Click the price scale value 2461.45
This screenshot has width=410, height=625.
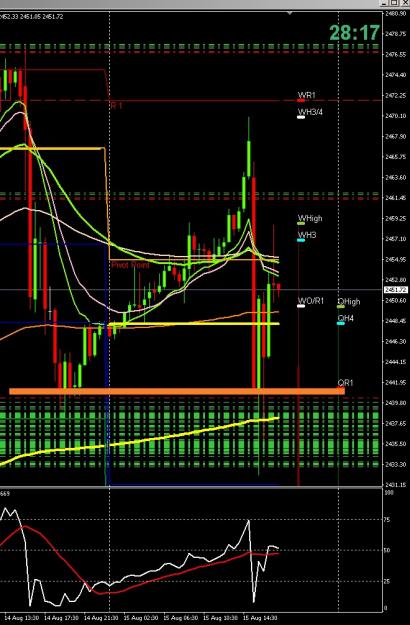click(396, 198)
